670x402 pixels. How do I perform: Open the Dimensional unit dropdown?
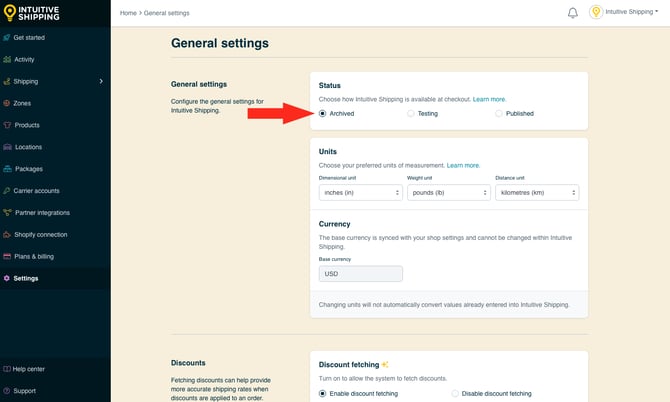(x=361, y=193)
